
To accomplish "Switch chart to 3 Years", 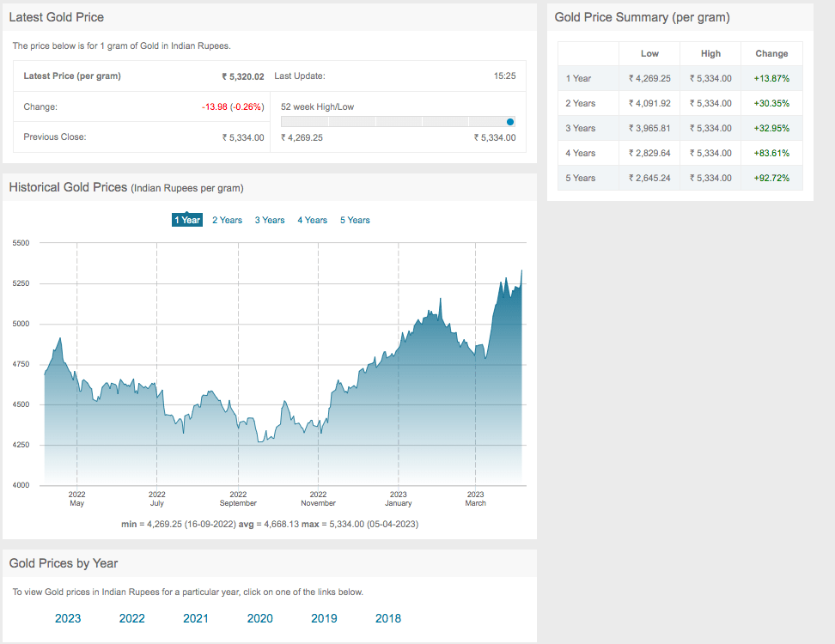I will [270, 220].
